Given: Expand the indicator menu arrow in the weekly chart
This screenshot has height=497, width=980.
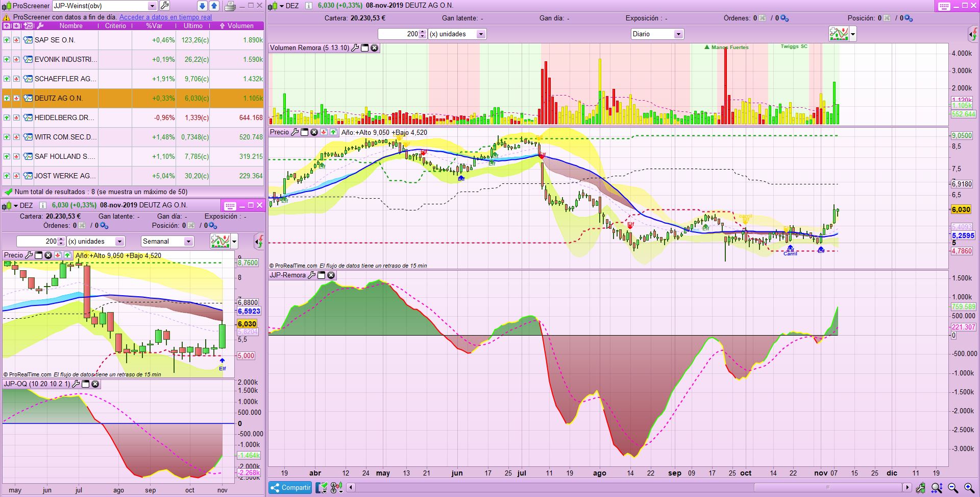Looking at the screenshot, I should [234, 242].
